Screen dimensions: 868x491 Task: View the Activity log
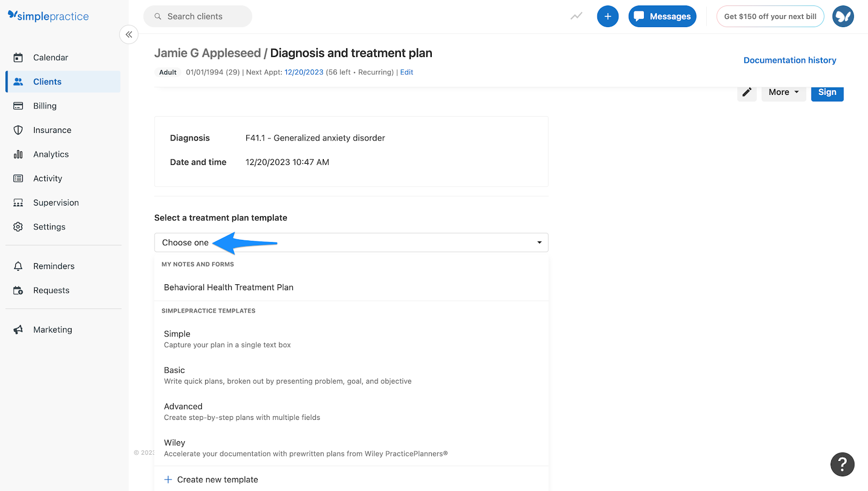47,178
